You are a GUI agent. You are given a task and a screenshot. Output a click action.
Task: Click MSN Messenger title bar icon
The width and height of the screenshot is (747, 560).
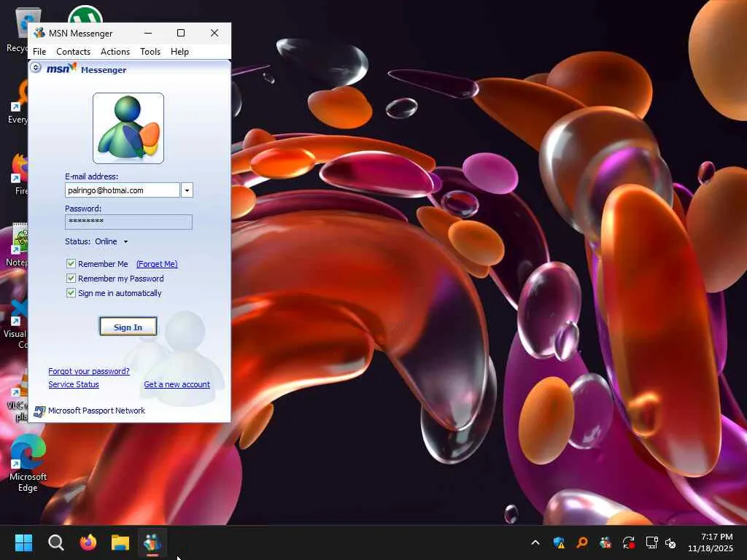(39, 33)
